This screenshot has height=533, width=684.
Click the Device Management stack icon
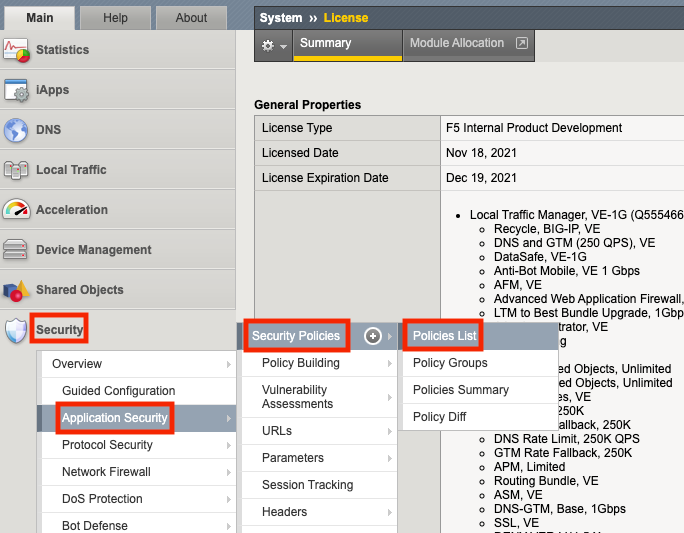(x=15, y=249)
